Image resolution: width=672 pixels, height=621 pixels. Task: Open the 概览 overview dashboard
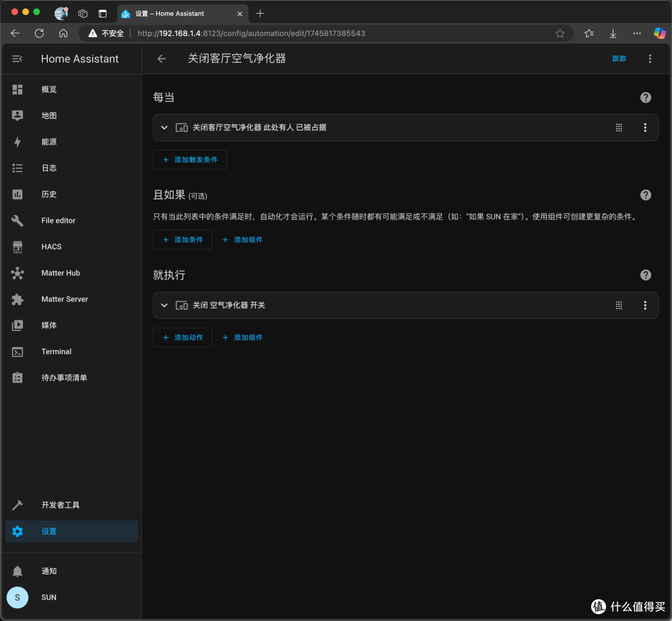click(72, 89)
